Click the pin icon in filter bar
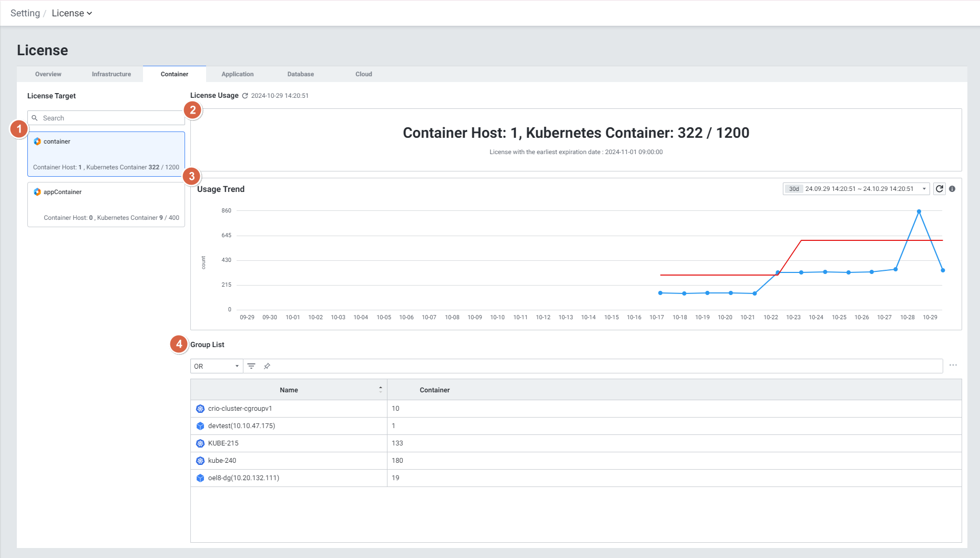980x558 pixels. coord(267,366)
